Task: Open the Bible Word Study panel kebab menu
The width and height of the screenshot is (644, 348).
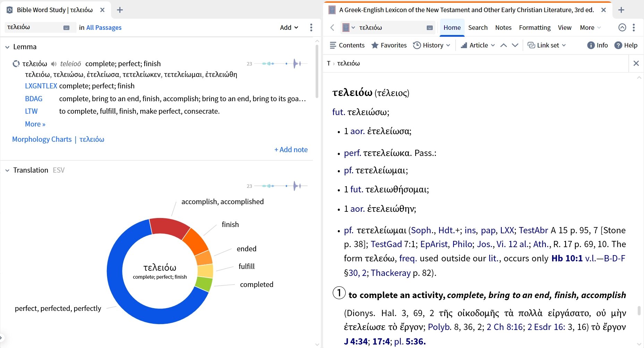Action: click(x=311, y=27)
